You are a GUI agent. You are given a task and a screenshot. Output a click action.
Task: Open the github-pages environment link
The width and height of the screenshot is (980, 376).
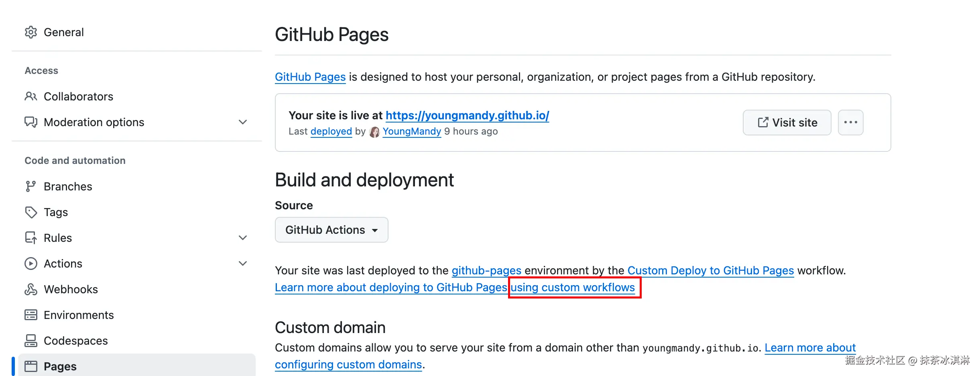tap(486, 271)
